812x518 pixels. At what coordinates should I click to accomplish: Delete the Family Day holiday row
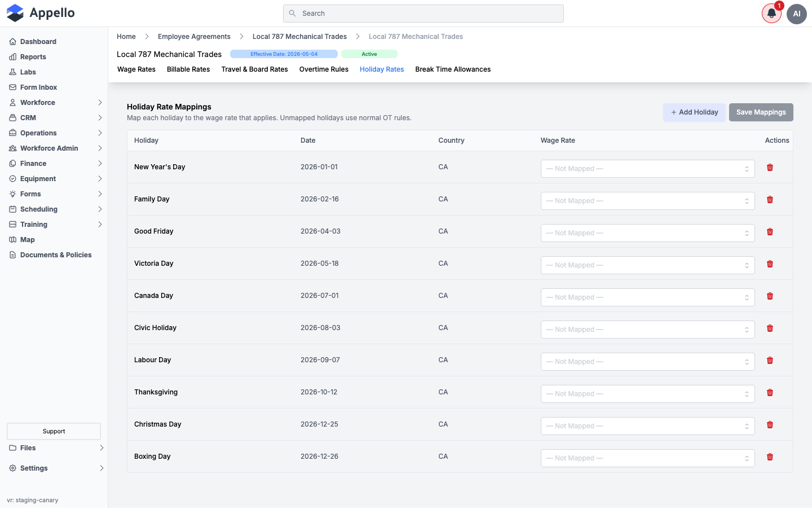770,200
